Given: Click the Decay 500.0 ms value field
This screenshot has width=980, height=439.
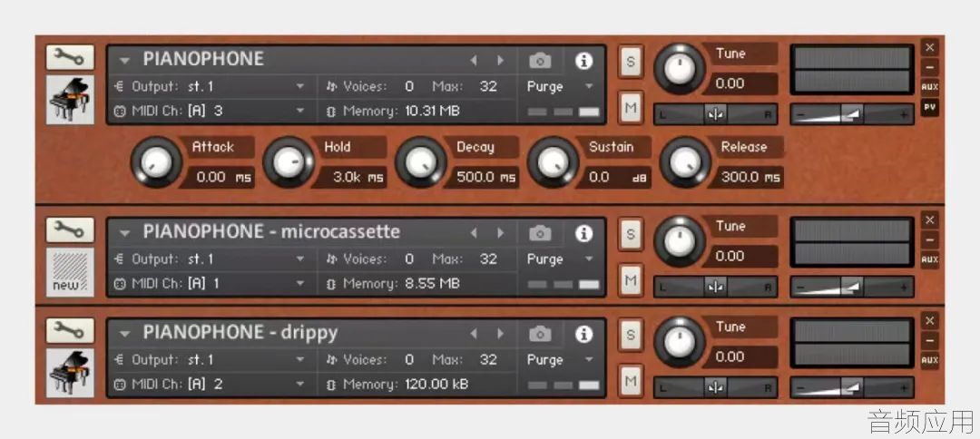Looking at the screenshot, I should click(x=482, y=178).
